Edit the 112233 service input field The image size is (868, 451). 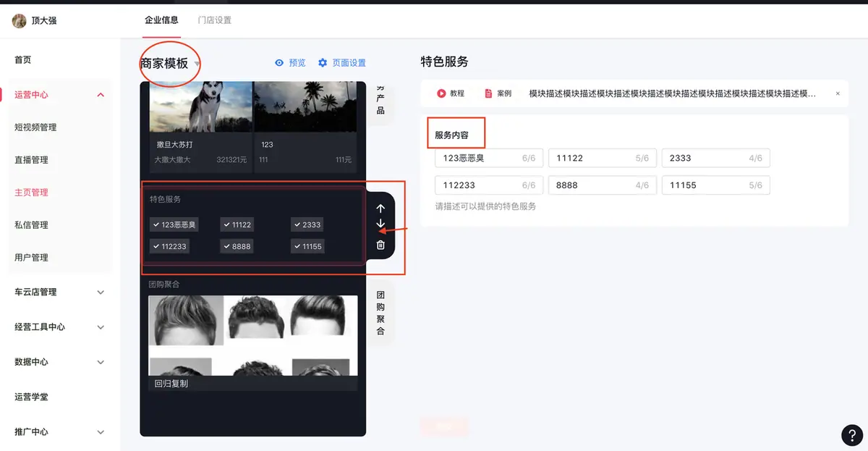(x=489, y=185)
